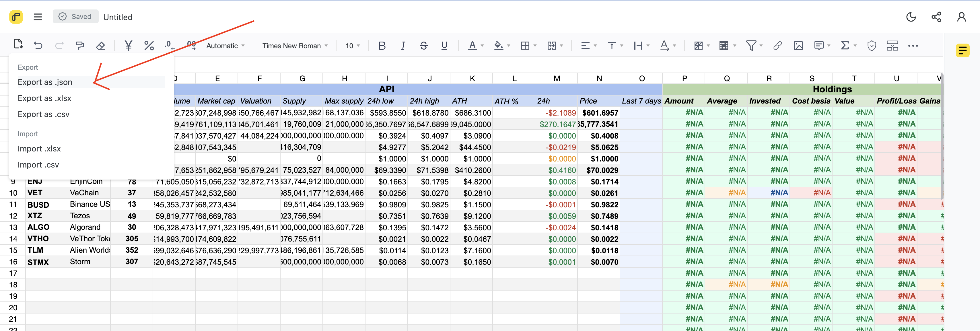Toggle dark mode moon icon

click(911, 17)
